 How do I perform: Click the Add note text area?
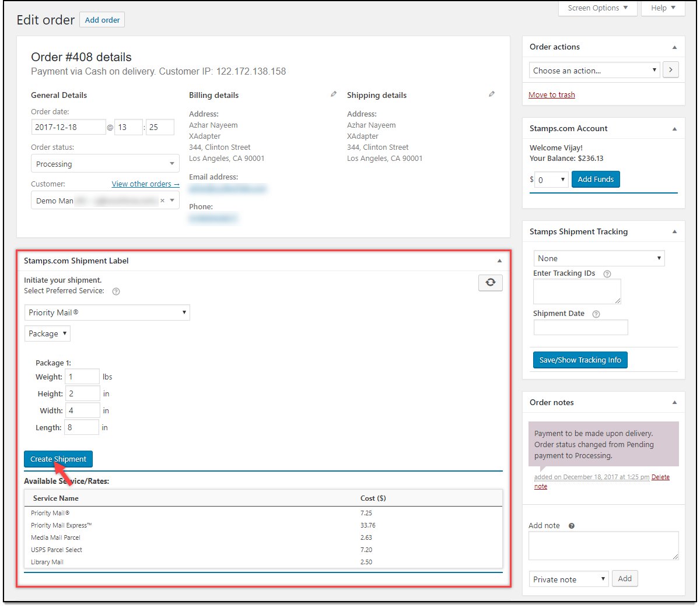604,546
